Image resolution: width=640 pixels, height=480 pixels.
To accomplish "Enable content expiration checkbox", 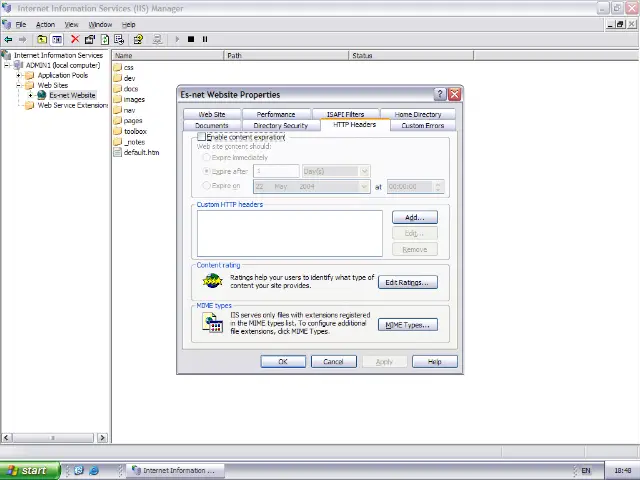I will 202,136.
